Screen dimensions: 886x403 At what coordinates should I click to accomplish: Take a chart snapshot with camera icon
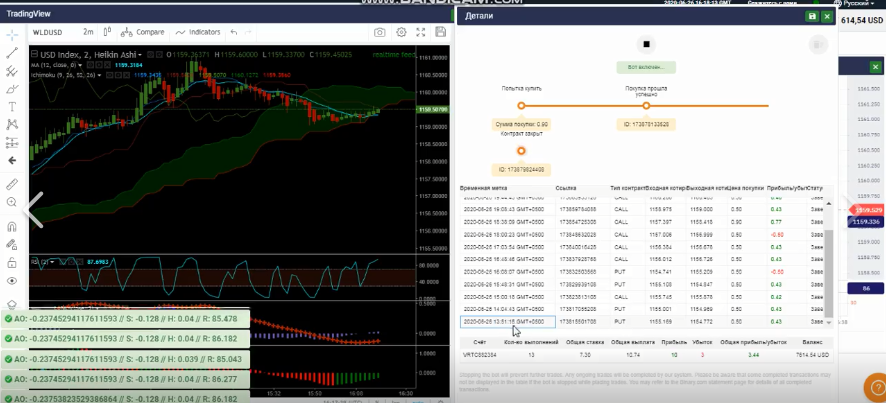380,32
